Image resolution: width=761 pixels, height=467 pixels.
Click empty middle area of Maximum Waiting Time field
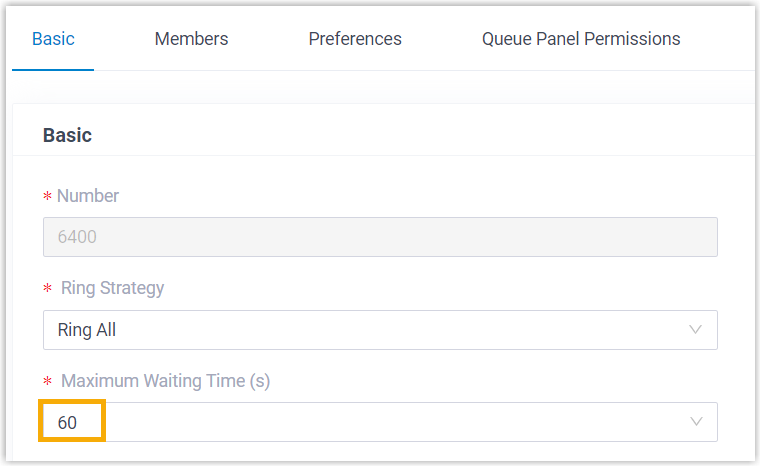[400, 422]
